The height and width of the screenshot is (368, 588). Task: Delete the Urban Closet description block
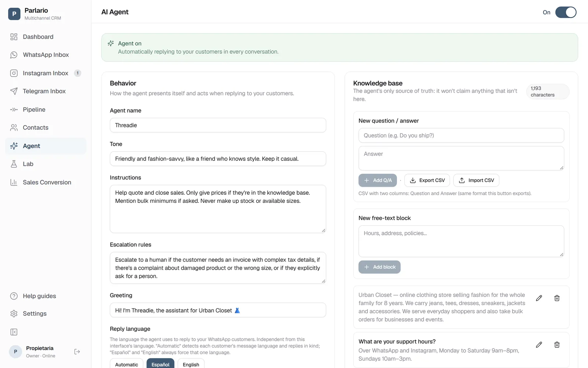(557, 298)
